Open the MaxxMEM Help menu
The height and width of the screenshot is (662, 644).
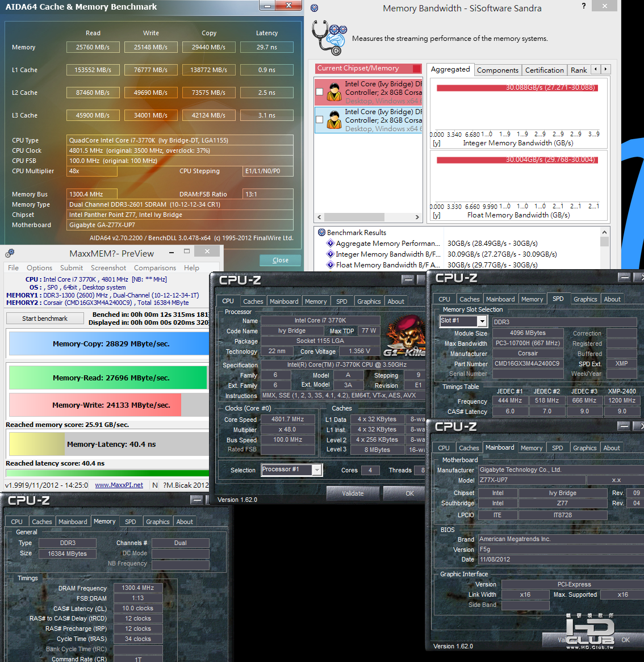tap(191, 267)
